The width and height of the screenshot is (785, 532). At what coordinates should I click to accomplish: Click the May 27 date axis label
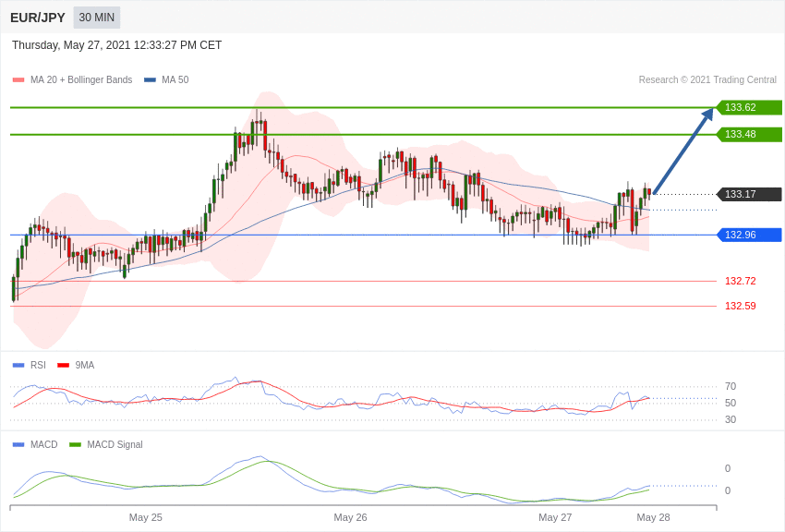tap(555, 517)
